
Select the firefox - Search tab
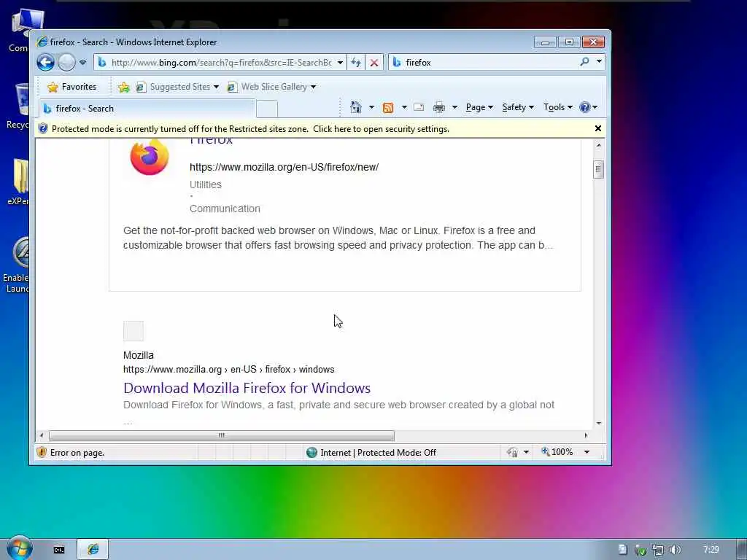147,109
